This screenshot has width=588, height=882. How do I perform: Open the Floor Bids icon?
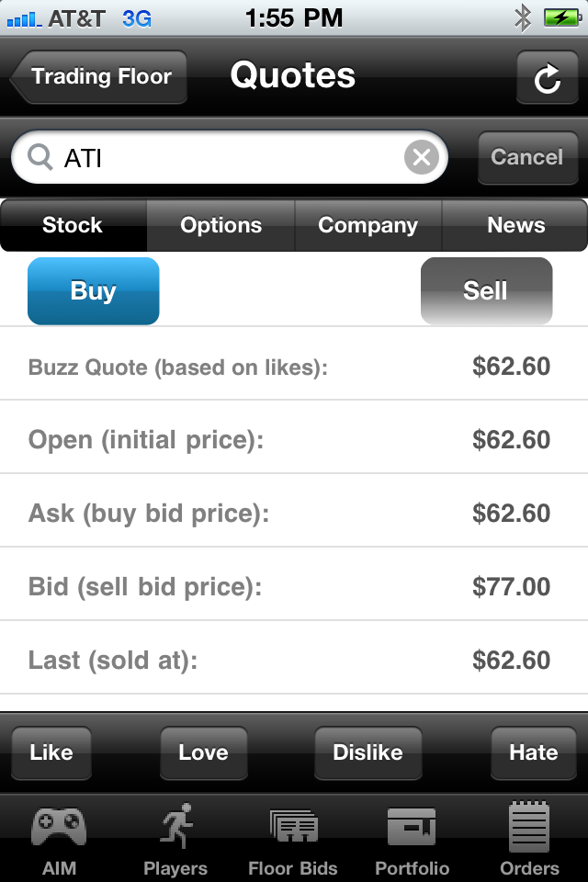[293, 827]
